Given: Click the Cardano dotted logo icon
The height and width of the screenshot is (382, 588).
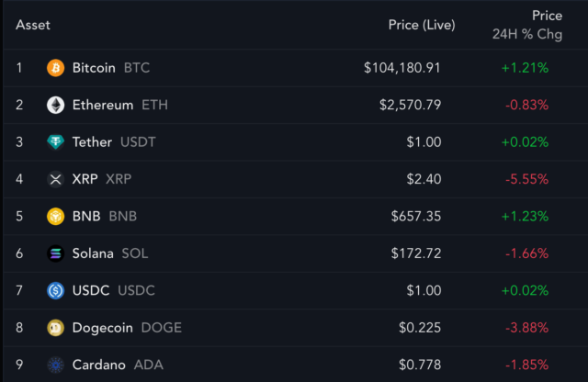Looking at the screenshot, I should 55,365.
